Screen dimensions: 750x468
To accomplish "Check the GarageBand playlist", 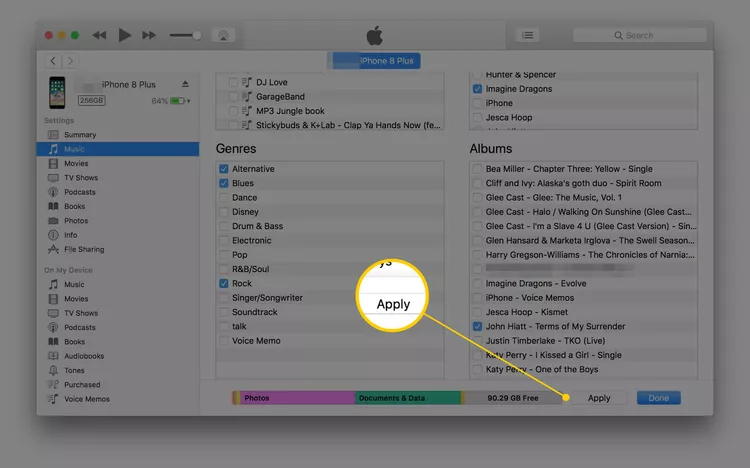I will point(233,97).
